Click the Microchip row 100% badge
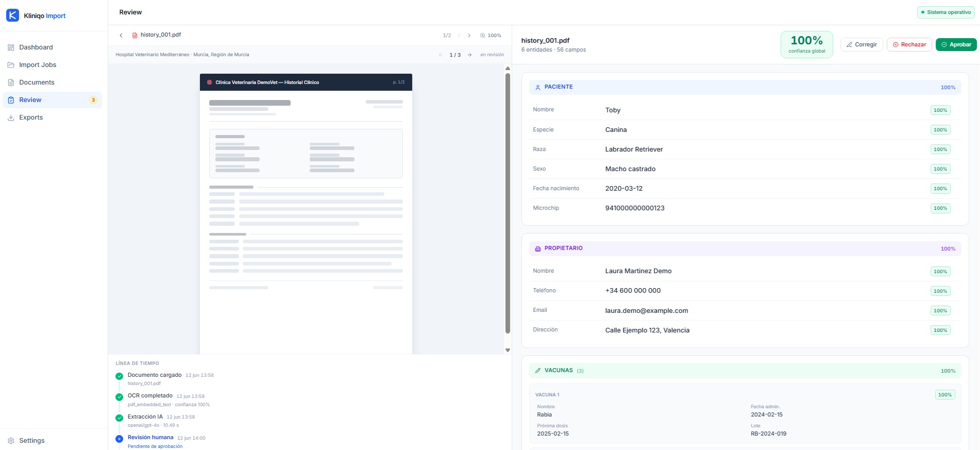Image resolution: width=980 pixels, height=450 pixels. [x=940, y=208]
